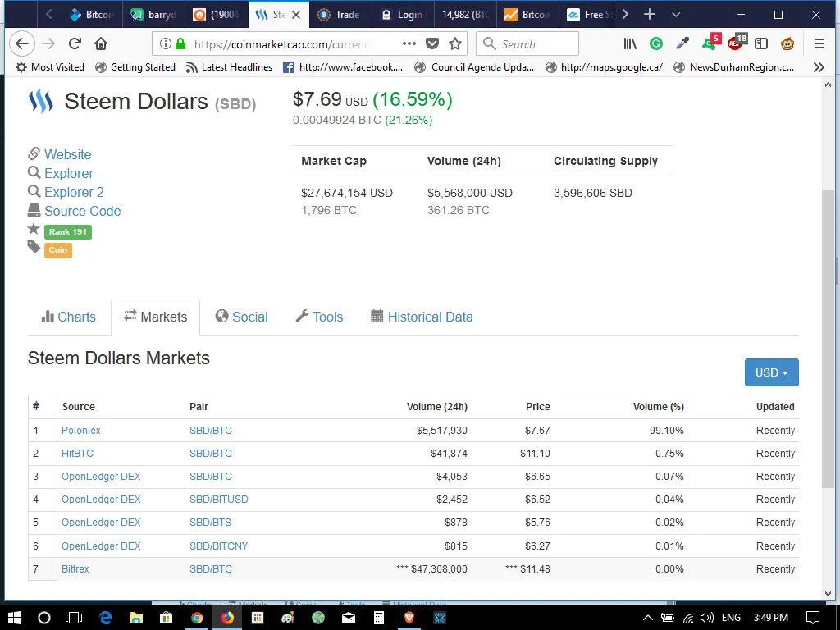Focus the Firefox Search box
Image resolution: width=840 pixels, height=630 pixels.
[x=527, y=44]
